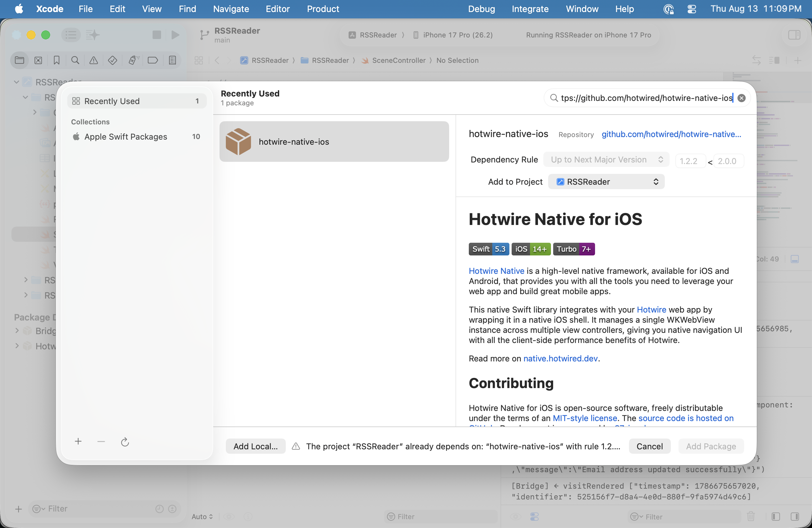The image size is (812, 528).
Task: Open the native.hotwired.dev link
Action: point(560,358)
